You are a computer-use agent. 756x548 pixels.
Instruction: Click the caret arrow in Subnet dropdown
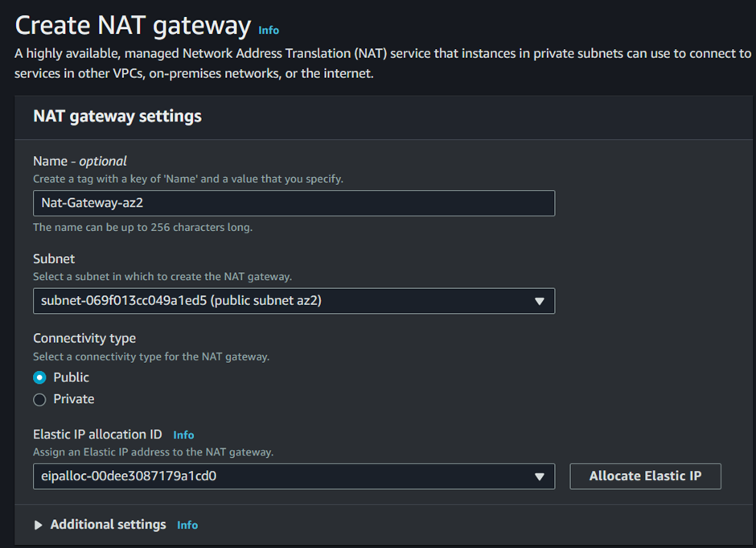(x=539, y=302)
